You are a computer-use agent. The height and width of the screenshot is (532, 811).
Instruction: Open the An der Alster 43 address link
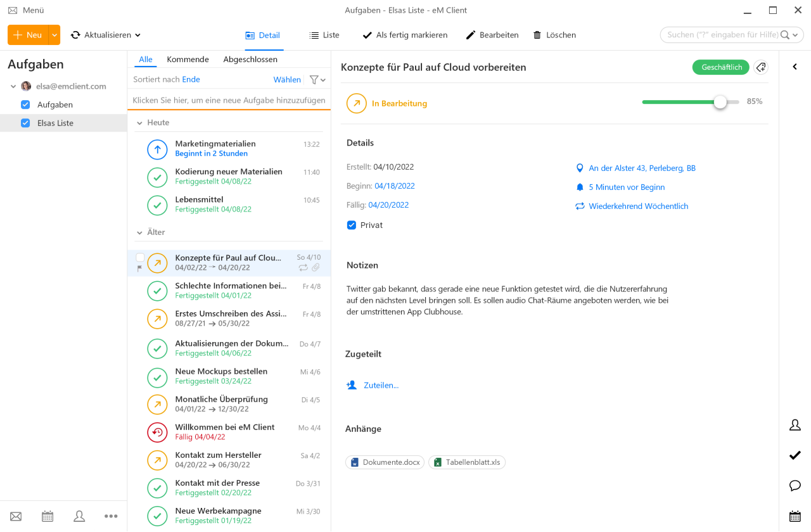[x=642, y=168]
